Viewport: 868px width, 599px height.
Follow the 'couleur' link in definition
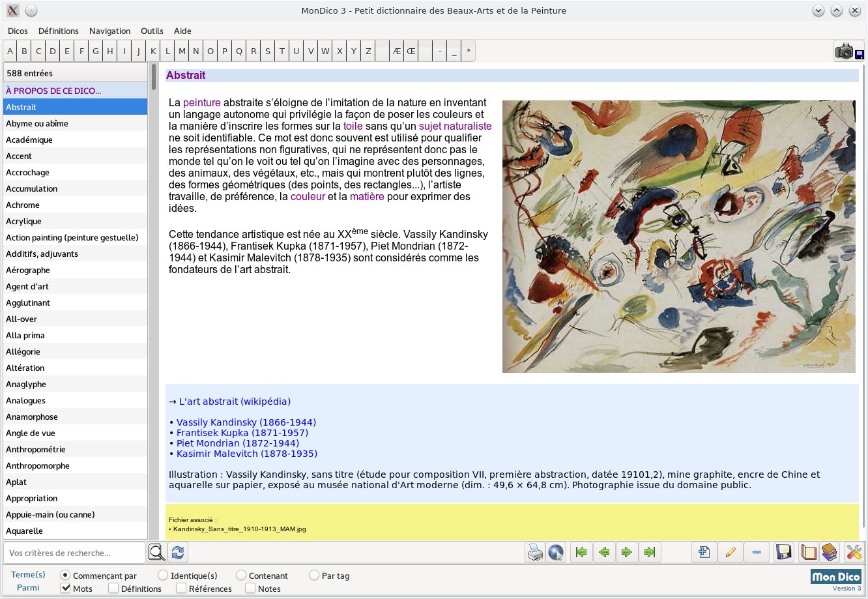coord(308,197)
